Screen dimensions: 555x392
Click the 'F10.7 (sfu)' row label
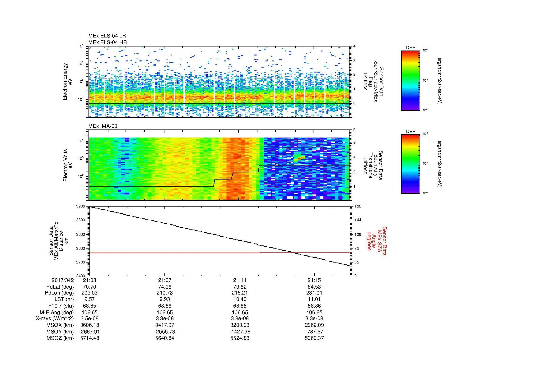click(61, 306)
